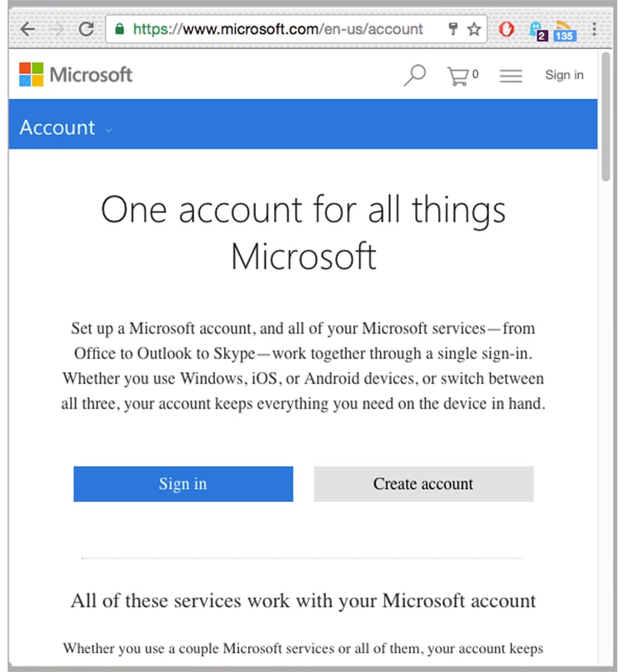This screenshot has width=625, height=672.
Task: Click the green padlock security icon
Action: [120, 29]
